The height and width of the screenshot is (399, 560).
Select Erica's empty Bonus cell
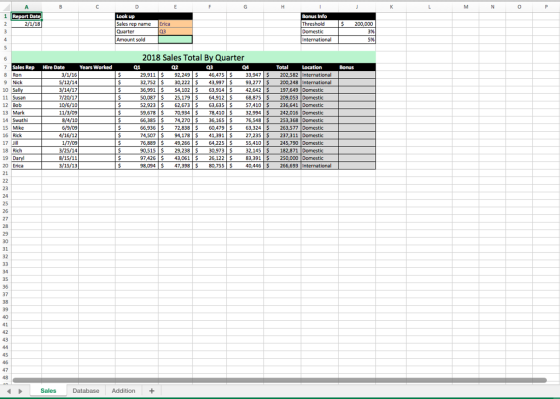click(x=357, y=166)
